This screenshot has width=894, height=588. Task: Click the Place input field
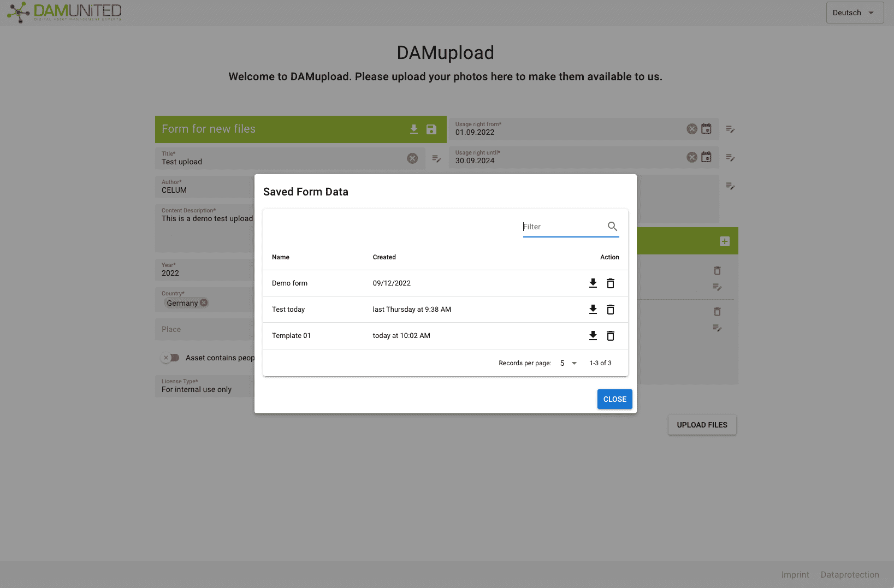click(x=205, y=329)
